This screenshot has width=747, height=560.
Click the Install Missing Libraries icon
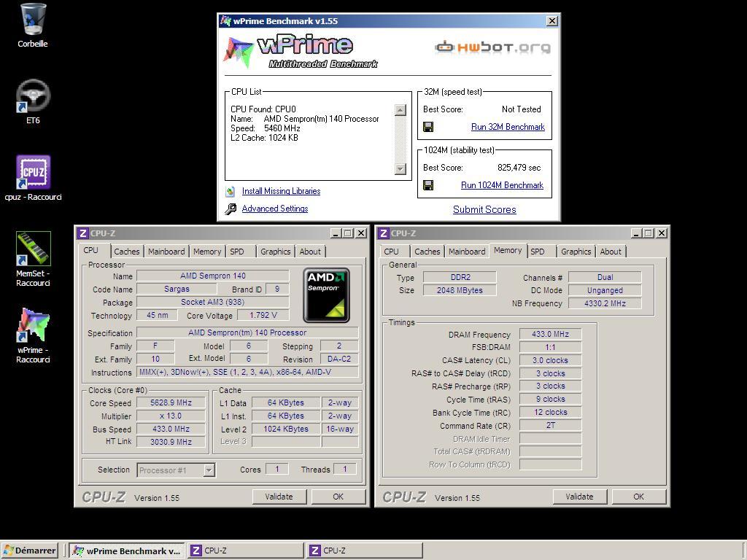tap(231, 192)
